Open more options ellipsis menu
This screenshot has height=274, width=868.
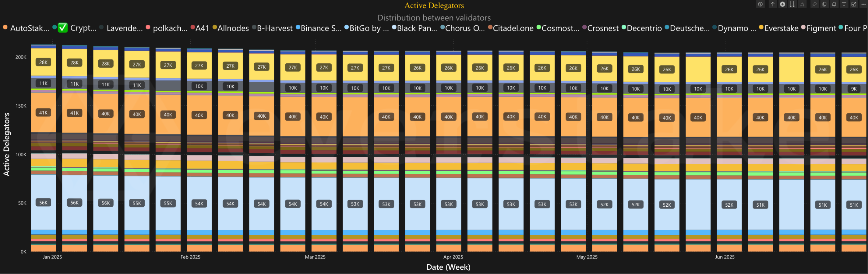(x=863, y=4)
